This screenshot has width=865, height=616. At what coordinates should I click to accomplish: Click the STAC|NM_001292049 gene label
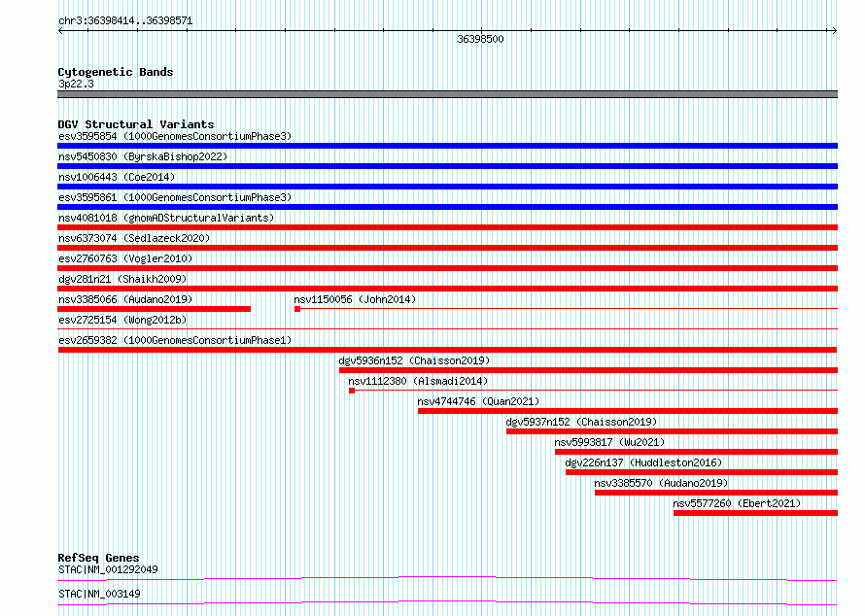point(108,569)
